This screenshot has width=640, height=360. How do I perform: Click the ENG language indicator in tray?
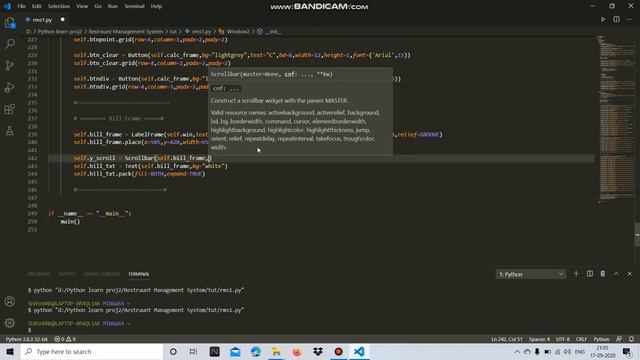click(x=580, y=351)
